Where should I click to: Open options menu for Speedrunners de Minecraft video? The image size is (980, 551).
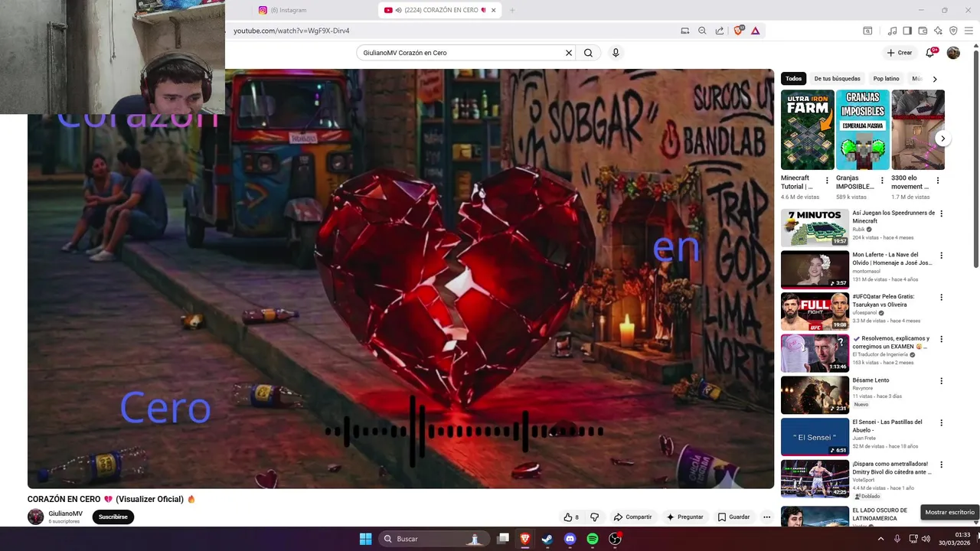(x=942, y=214)
